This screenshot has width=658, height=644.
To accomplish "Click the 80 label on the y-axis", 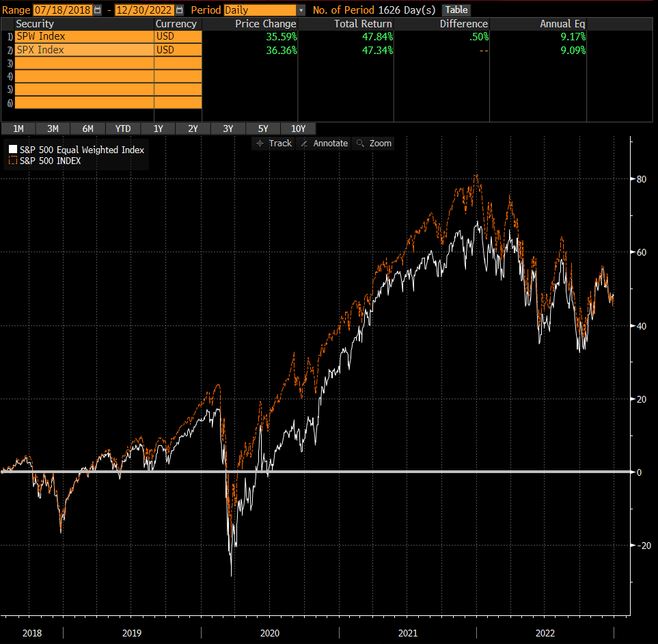I will pos(641,179).
